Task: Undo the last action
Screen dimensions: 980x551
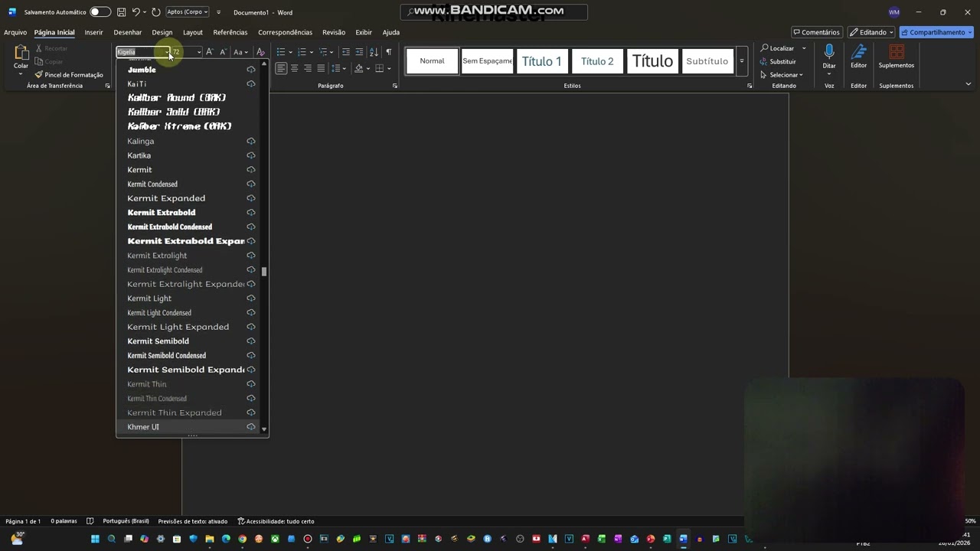Action: (136, 12)
